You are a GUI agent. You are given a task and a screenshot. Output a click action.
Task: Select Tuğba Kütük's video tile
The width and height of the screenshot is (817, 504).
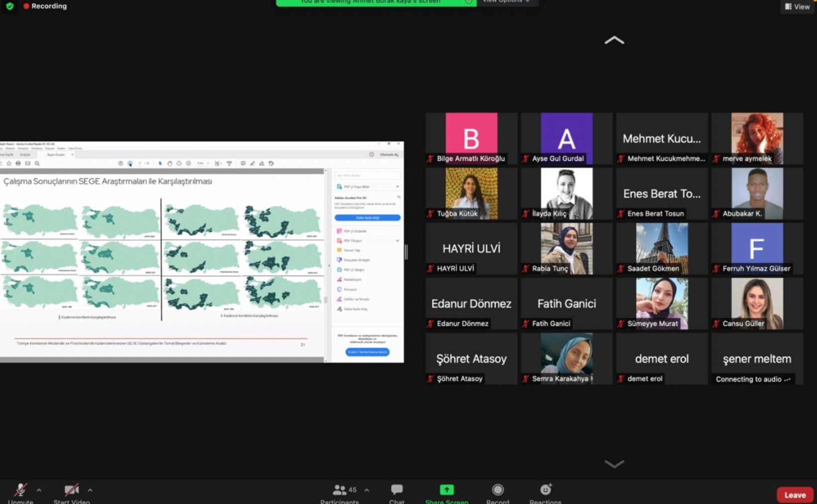(x=471, y=193)
